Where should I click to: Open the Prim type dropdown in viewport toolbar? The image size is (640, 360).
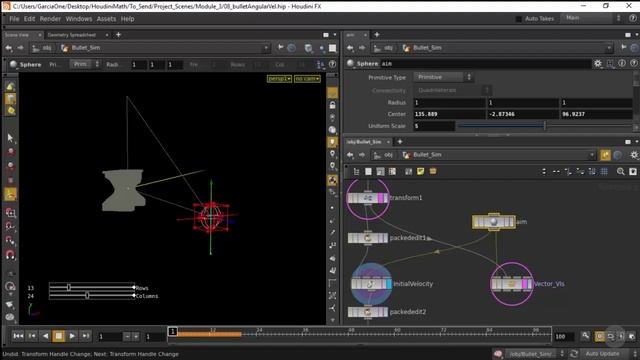pyautogui.click(x=85, y=64)
